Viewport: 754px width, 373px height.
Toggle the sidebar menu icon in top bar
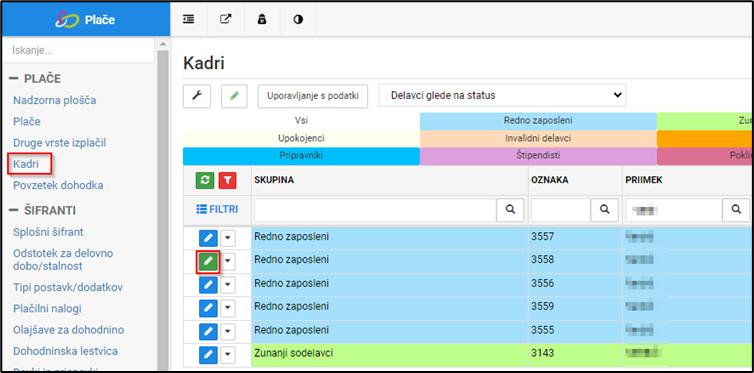pos(188,19)
